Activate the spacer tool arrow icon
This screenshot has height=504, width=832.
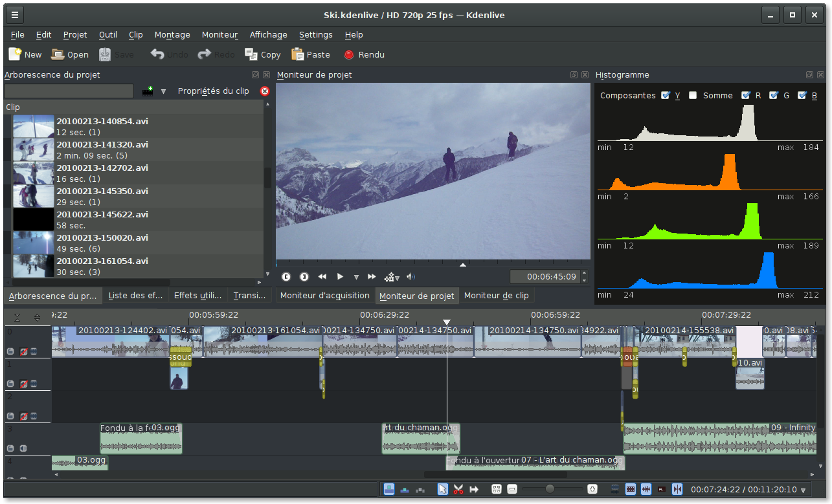(x=474, y=489)
